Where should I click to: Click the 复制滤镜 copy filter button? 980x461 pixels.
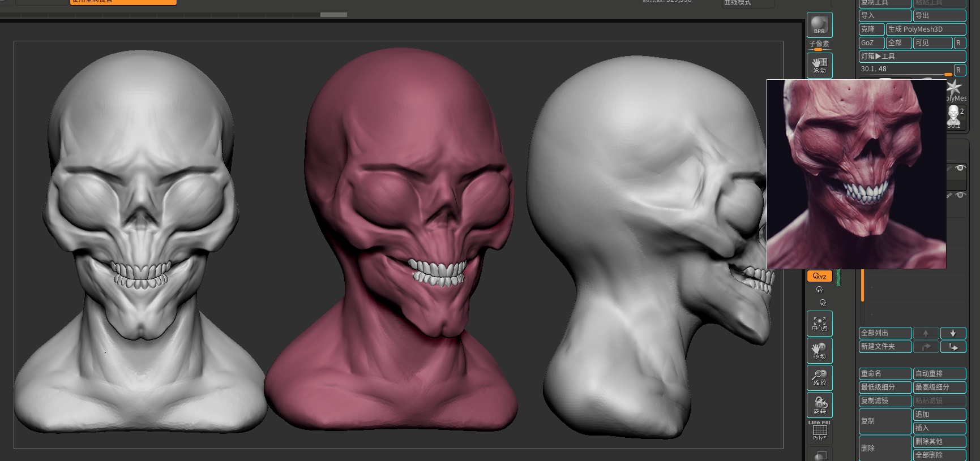pos(885,401)
